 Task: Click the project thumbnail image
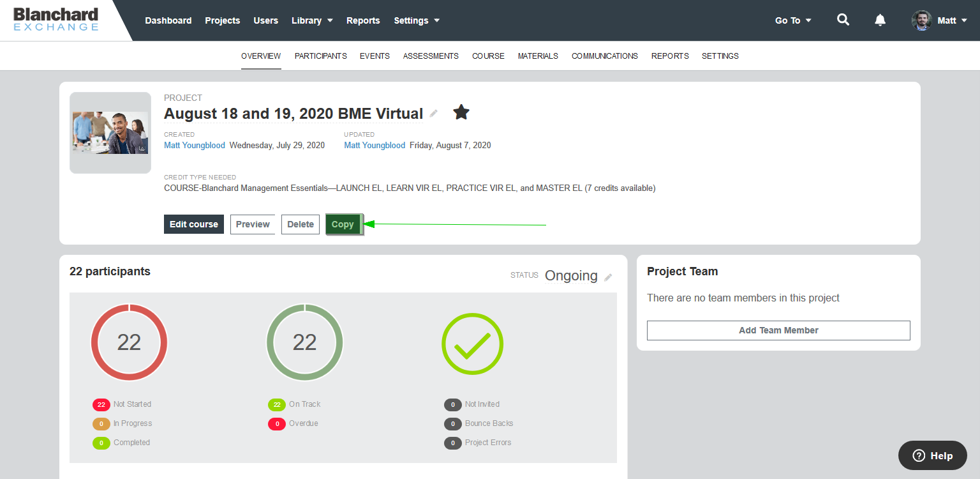coord(110,133)
